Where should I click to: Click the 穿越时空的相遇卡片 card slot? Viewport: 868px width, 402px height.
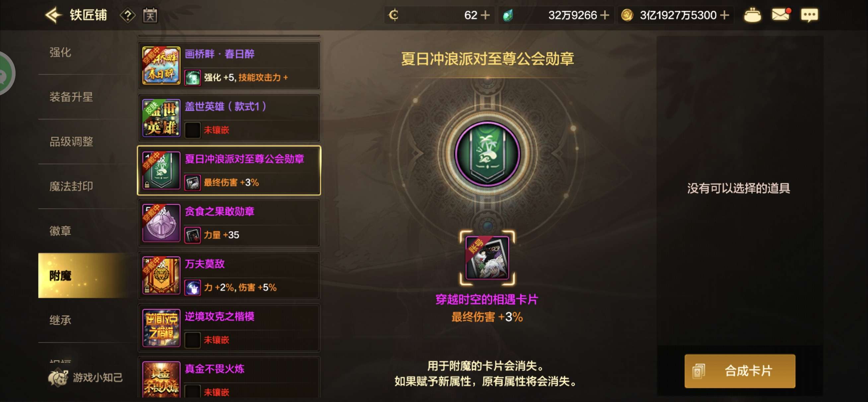[x=487, y=258]
